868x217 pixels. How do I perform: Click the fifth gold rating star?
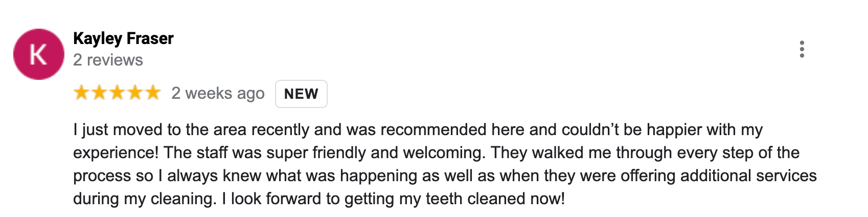click(x=153, y=93)
